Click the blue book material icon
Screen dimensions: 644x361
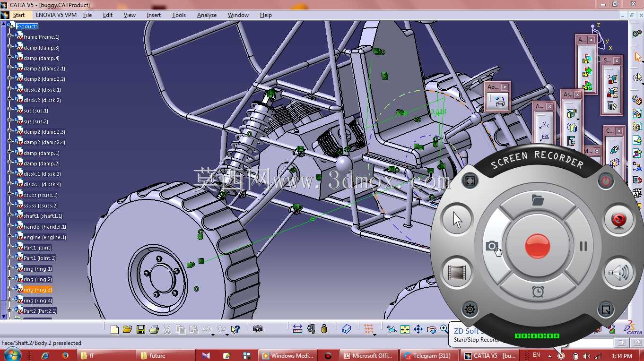347,329
